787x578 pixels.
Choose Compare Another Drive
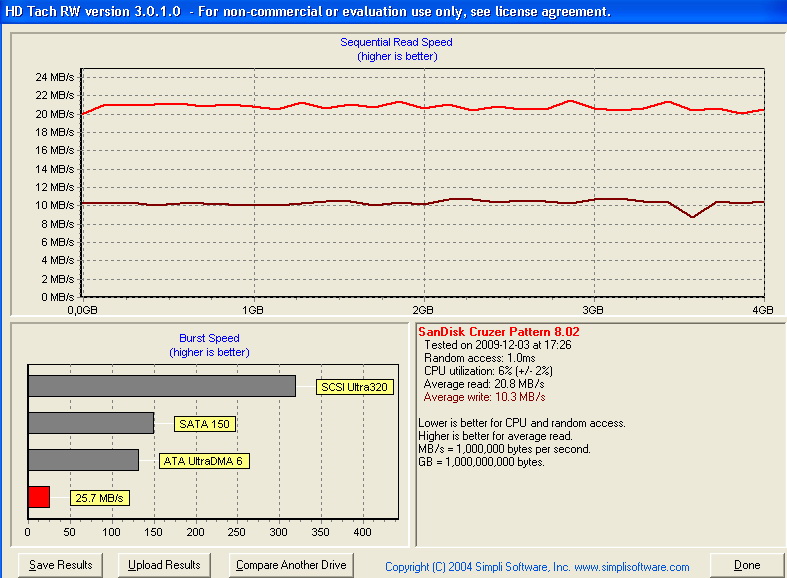point(291,565)
